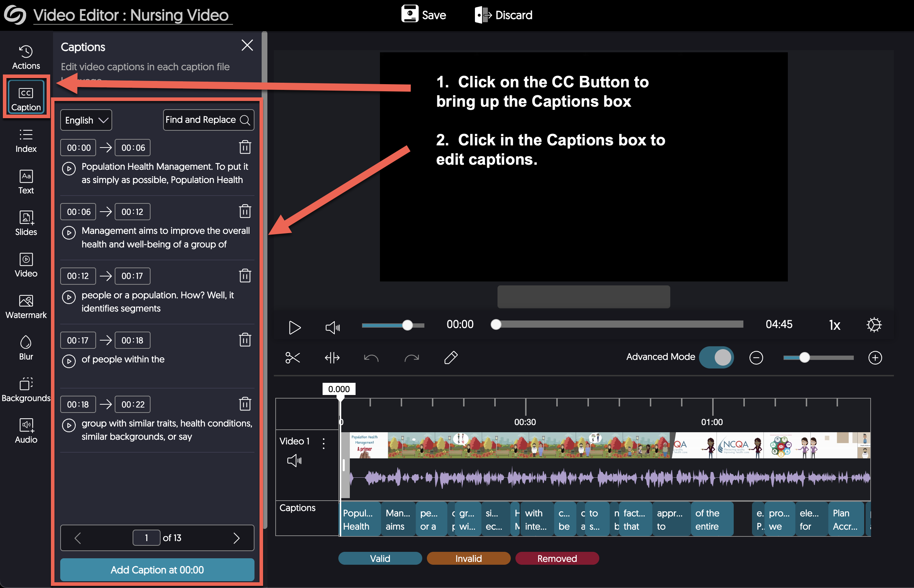
Task: Open the Index sidebar tab
Action: [26, 140]
